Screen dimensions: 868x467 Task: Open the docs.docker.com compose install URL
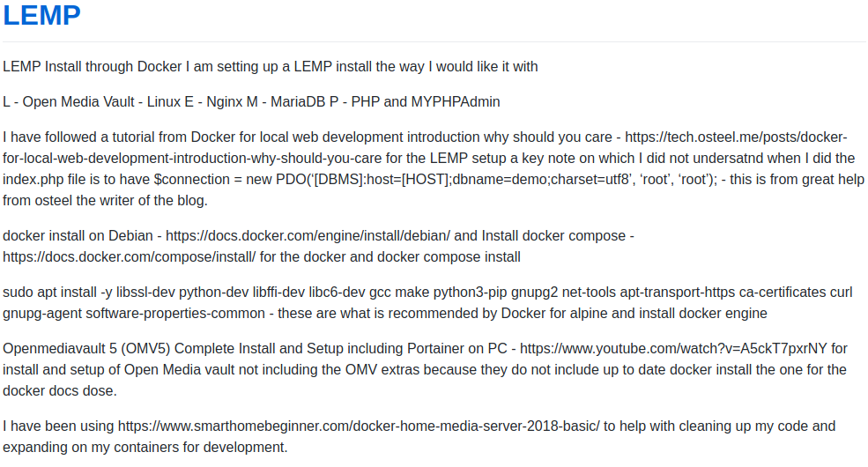click(x=129, y=256)
